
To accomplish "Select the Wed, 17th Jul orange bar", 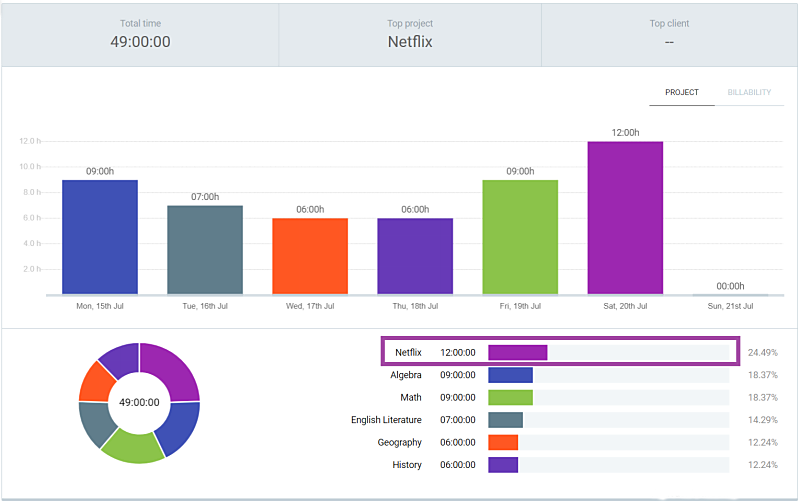I will click(x=310, y=256).
